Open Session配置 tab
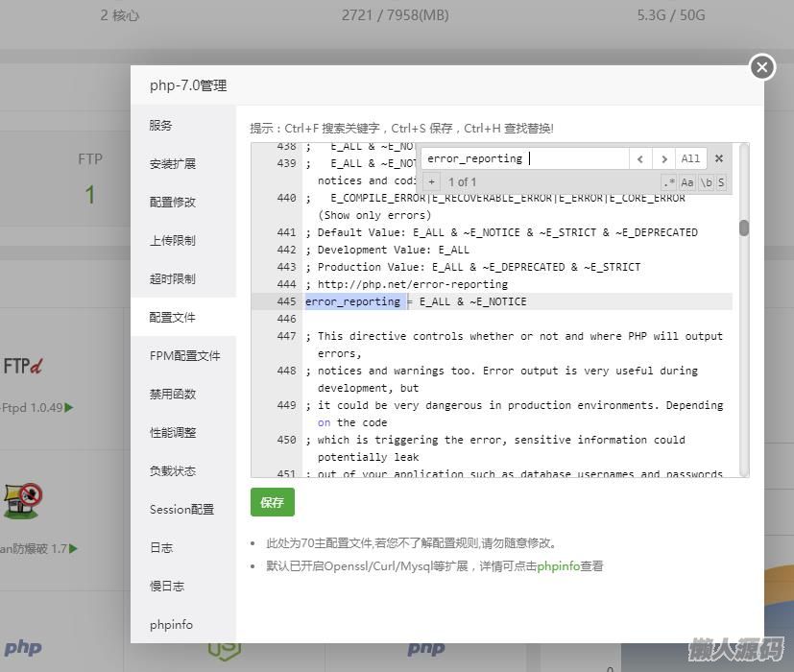This screenshot has width=794, height=672. tap(181, 510)
